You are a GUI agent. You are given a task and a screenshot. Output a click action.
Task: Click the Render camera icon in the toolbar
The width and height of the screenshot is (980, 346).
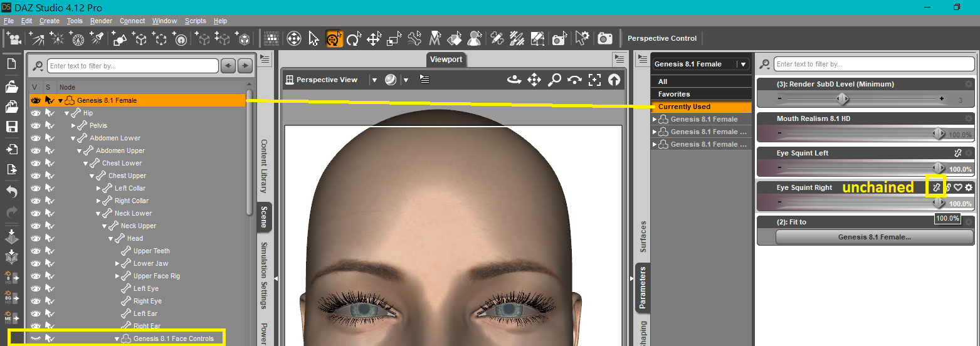[x=604, y=39]
